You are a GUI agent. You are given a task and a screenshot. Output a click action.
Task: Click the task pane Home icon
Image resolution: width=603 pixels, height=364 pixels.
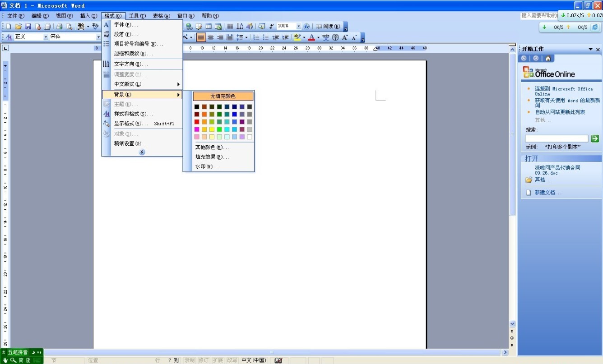point(547,58)
